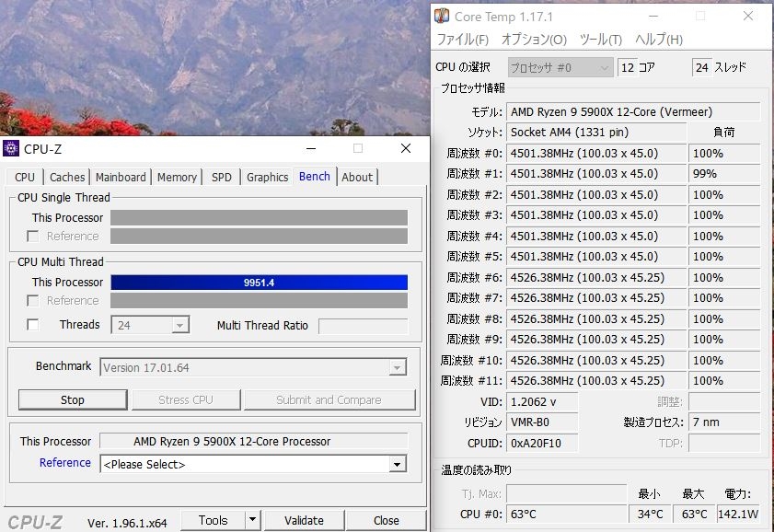Click the Reference link label
Viewport: 774px width, 532px height.
tap(65, 462)
